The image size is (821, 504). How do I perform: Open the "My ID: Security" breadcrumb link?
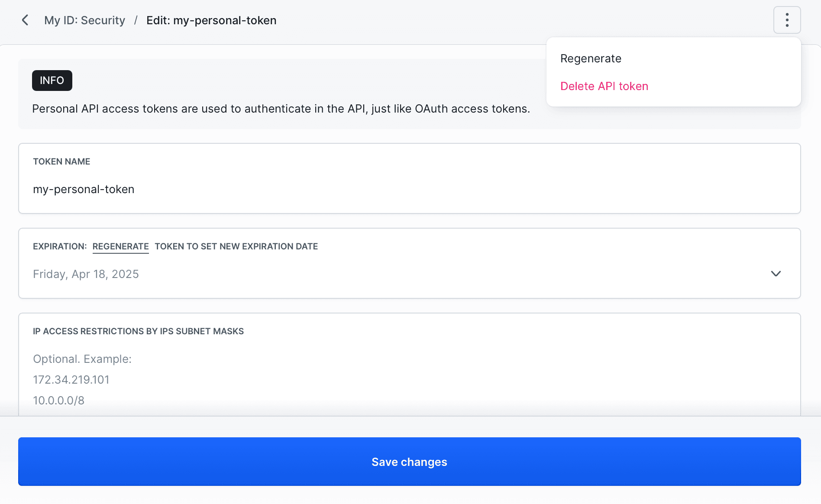(x=84, y=20)
